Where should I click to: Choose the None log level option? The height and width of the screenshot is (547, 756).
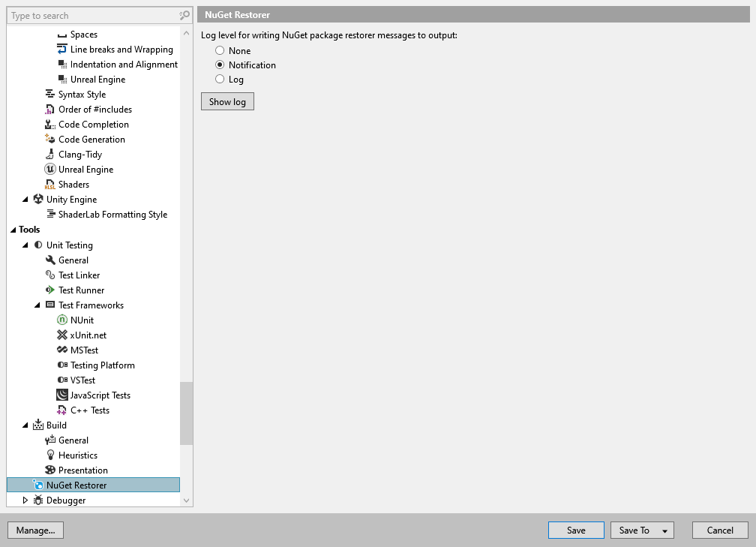click(220, 50)
